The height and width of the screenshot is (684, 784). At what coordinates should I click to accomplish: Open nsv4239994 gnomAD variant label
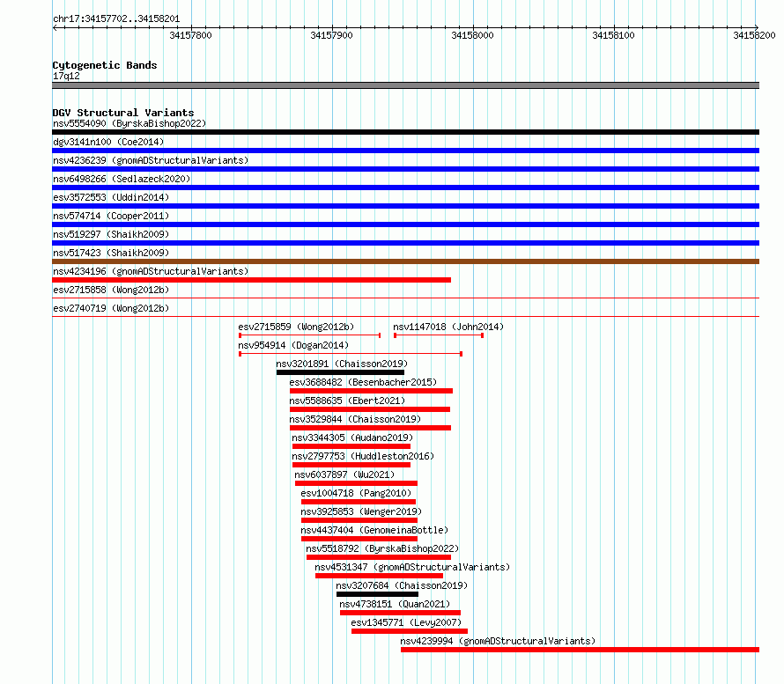pyautogui.click(x=498, y=641)
